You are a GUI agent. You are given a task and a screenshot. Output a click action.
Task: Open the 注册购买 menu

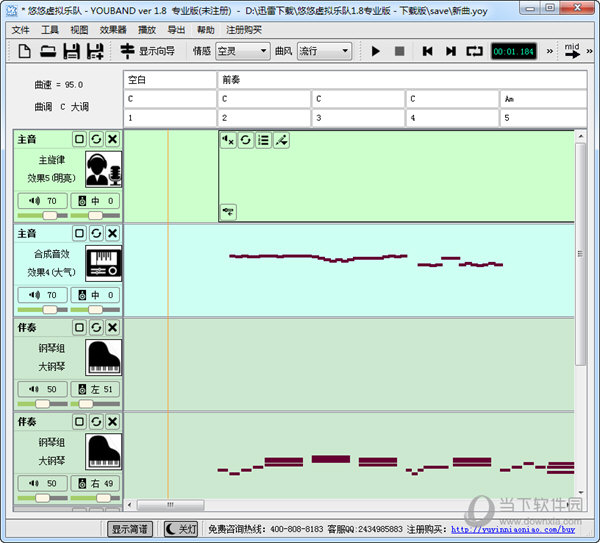(244, 30)
